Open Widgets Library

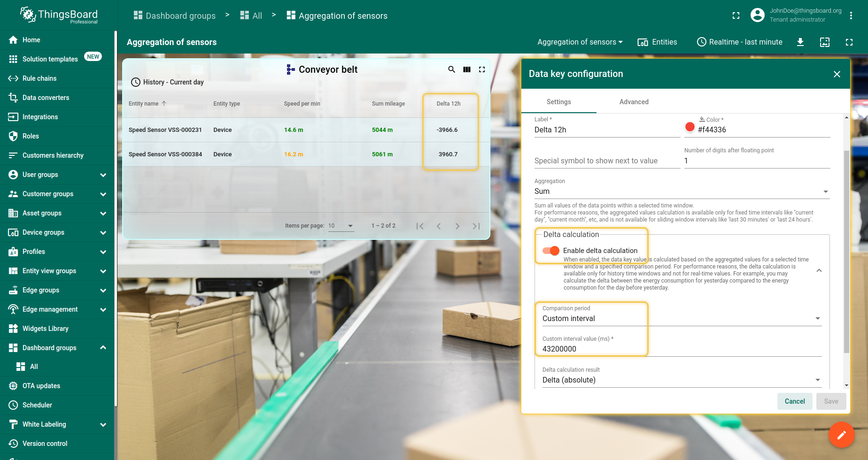[x=57, y=329]
